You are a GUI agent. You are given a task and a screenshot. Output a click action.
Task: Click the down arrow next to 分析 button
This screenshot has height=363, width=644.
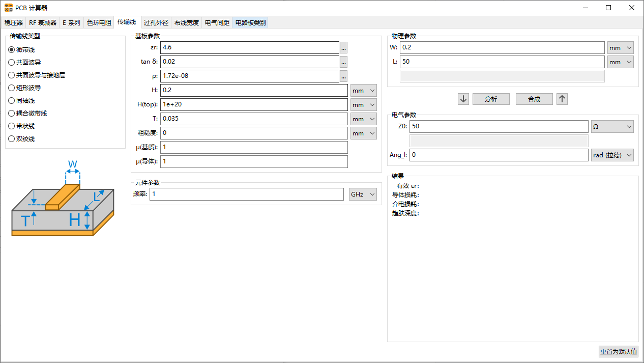tap(463, 99)
